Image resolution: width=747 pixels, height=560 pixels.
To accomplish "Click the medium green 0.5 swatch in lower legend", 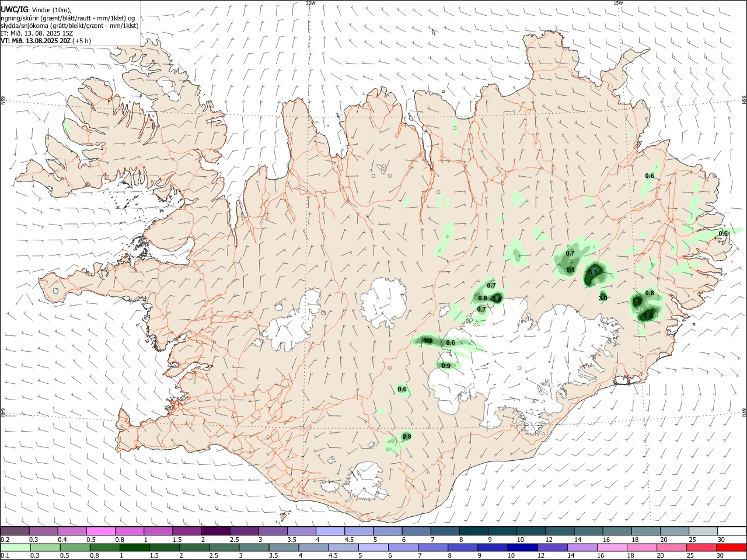I will tap(75, 547).
